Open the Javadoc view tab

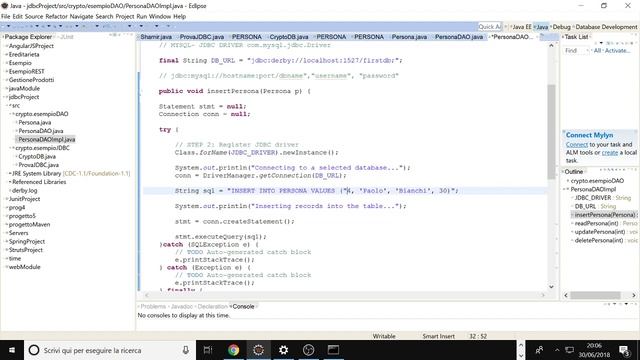182,307
